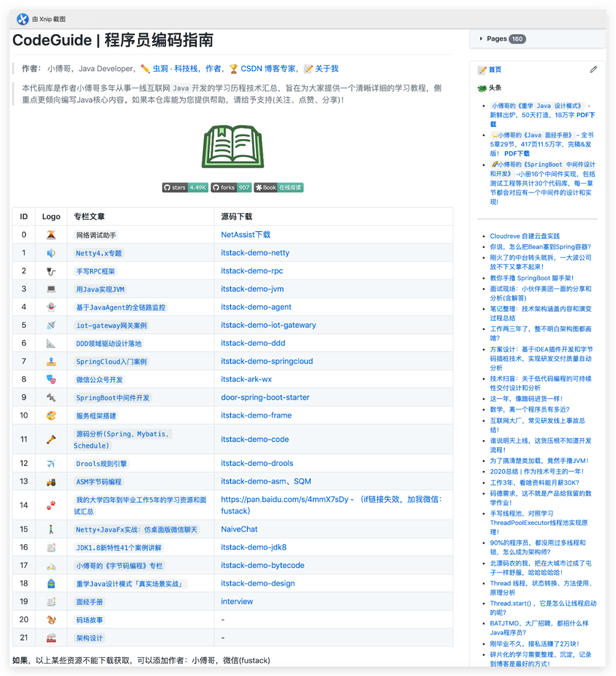The height and width of the screenshot is (676, 616).
Task: Open the Thread.start() sidebar link
Action: (x=543, y=608)
